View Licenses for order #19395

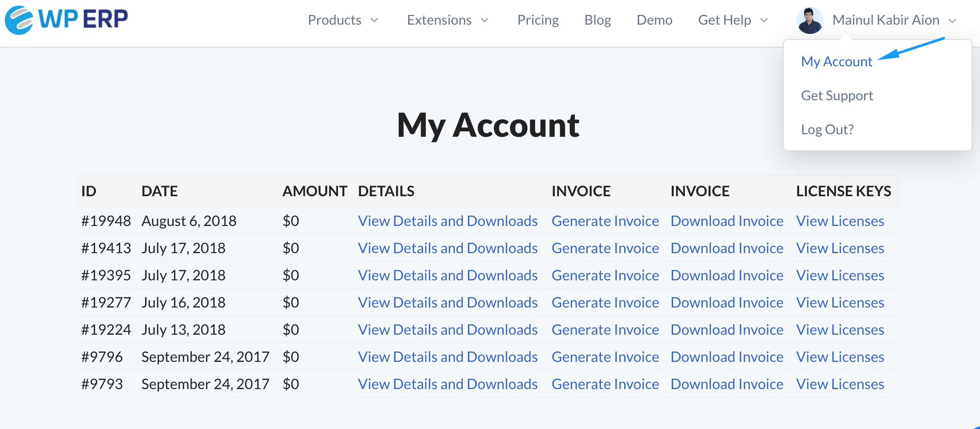click(x=840, y=275)
